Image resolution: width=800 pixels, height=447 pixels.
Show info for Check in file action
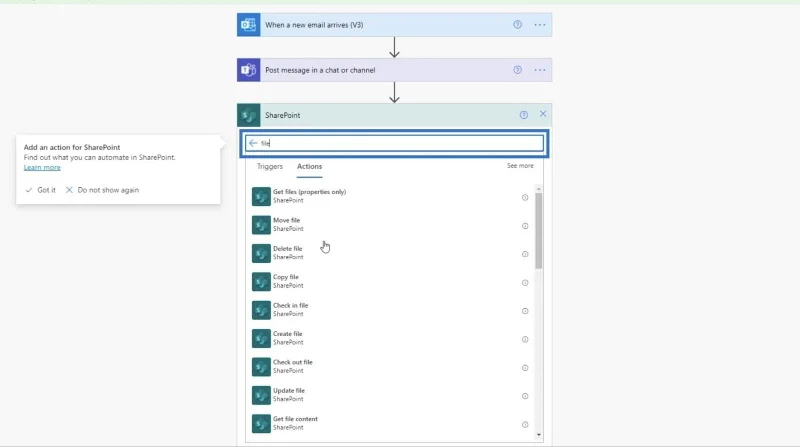tap(525, 311)
